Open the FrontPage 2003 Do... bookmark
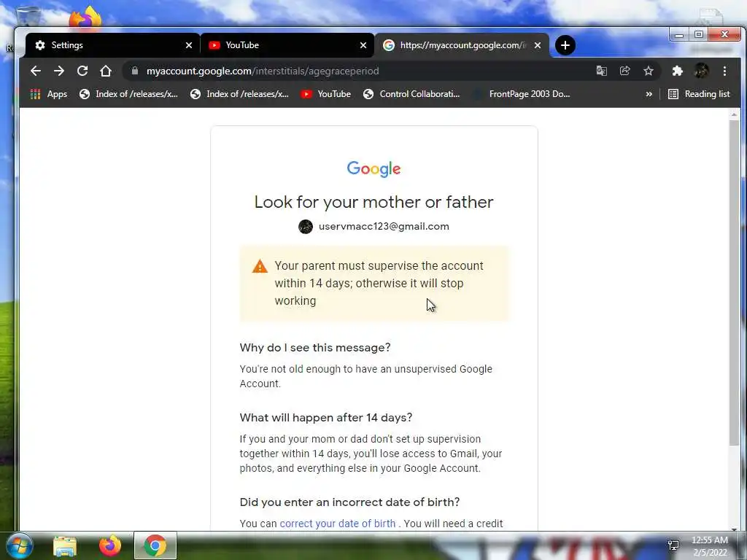This screenshot has height=560, width=747. 521,94
